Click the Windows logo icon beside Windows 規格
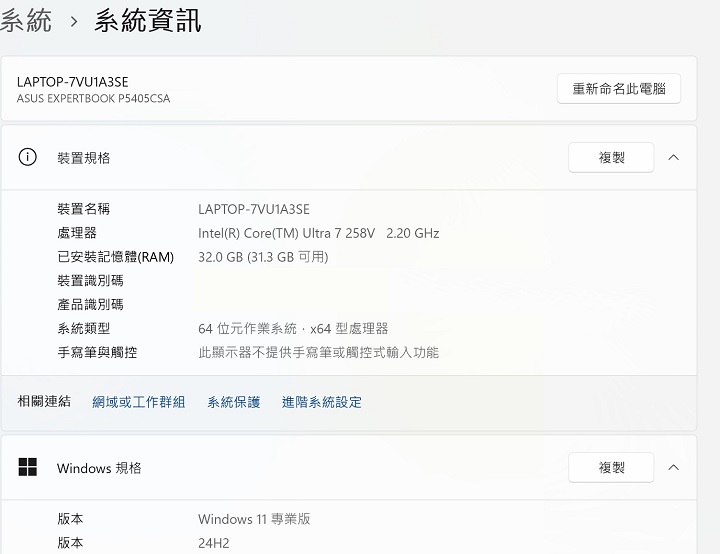720x554 pixels. [28, 467]
